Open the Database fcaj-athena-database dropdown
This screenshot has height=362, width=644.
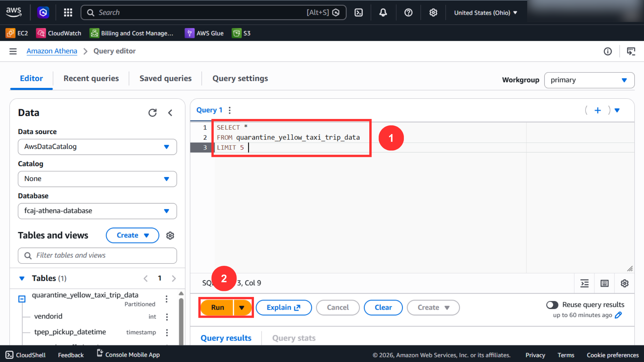(97, 211)
